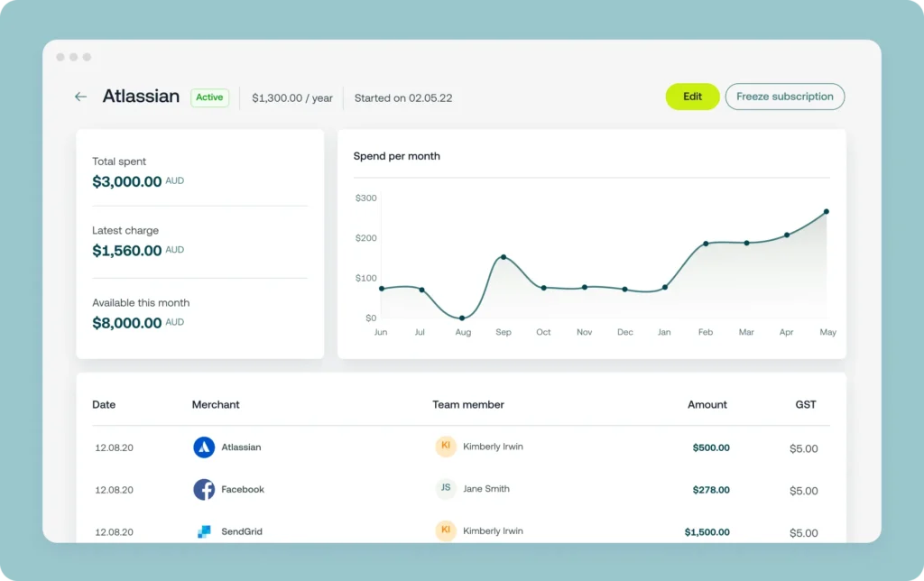Screen dimensions: 924x581
Task: Sort by the Date column header
Action: (x=104, y=405)
